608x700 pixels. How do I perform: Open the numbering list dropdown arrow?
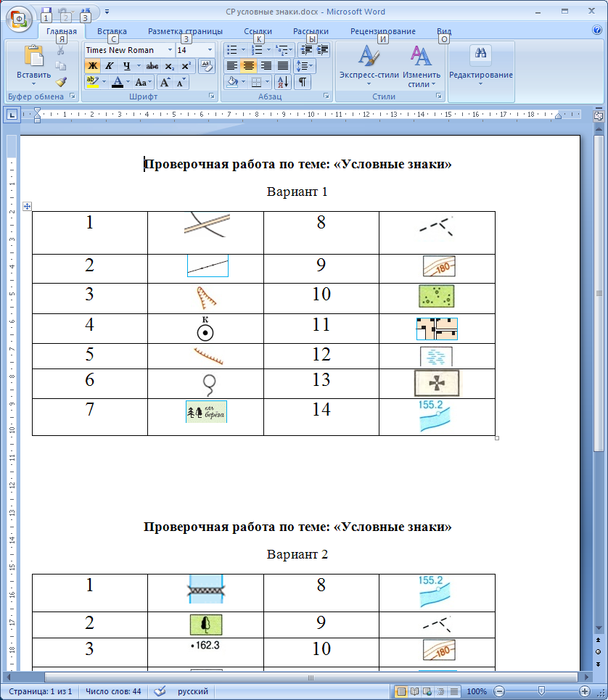coord(268,50)
